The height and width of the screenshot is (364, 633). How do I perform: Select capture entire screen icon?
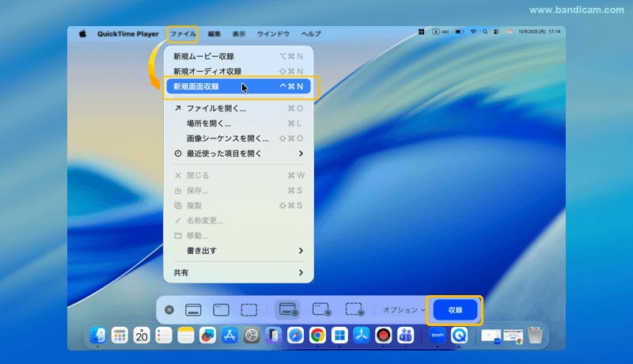coord(193,309)
